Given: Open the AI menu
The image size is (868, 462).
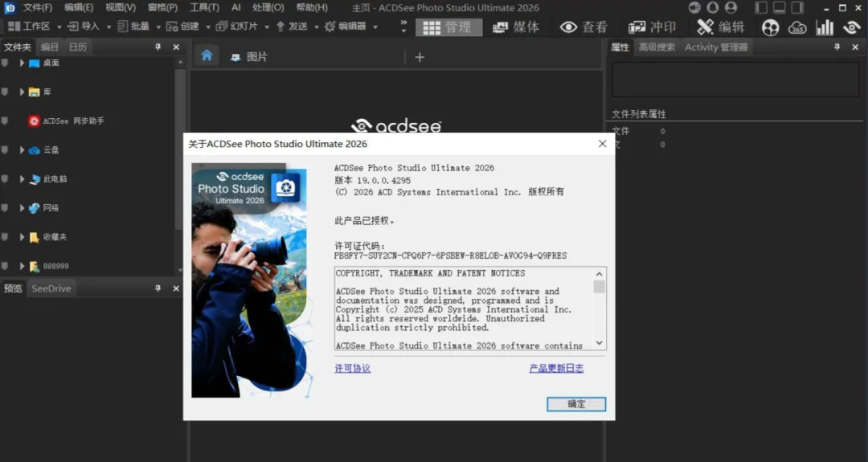Looking at the screenshot, I should point(236,8).
